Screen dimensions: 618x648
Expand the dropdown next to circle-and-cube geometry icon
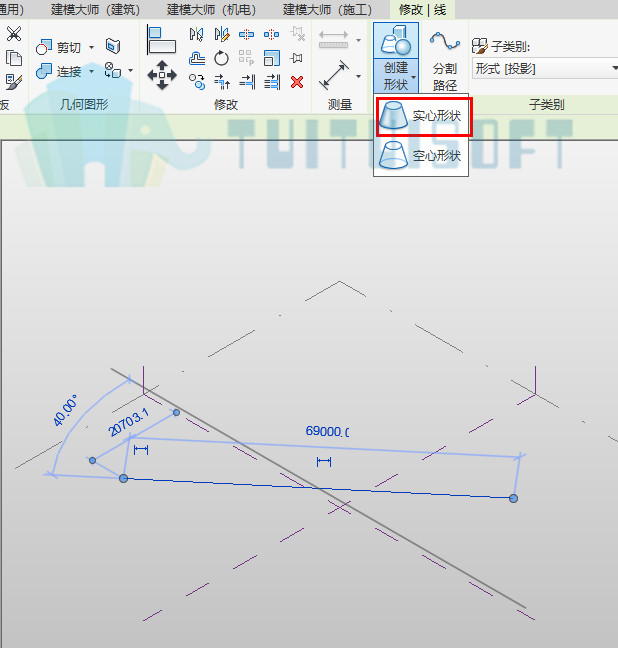pyautogui.click(x=131, y=70)
